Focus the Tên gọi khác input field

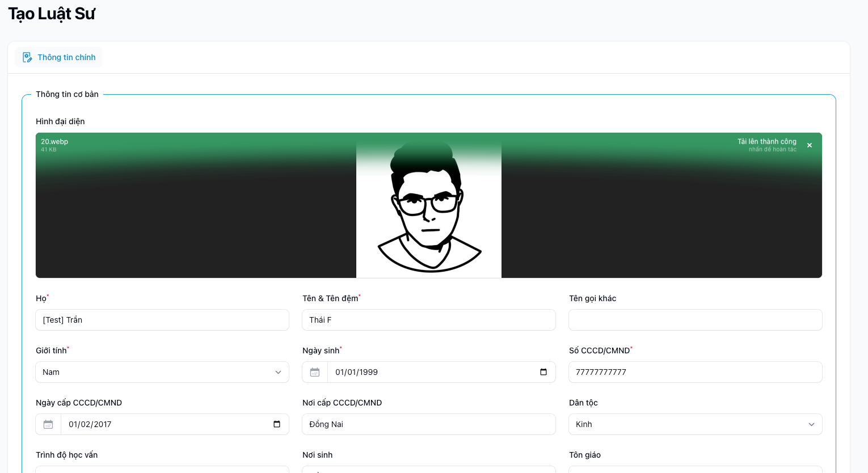pyautogui.click(x=695, y=320)
